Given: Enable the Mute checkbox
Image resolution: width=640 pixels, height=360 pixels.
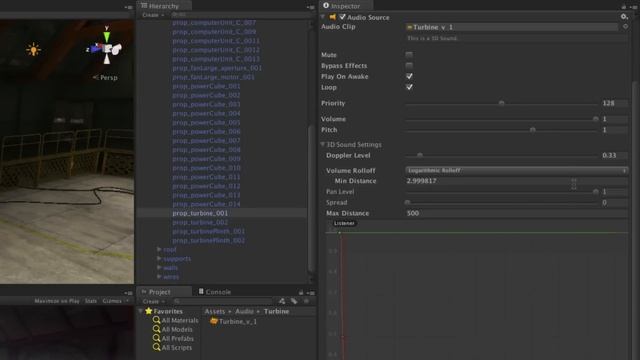Looking at the screenshot, I should [409, 54].
